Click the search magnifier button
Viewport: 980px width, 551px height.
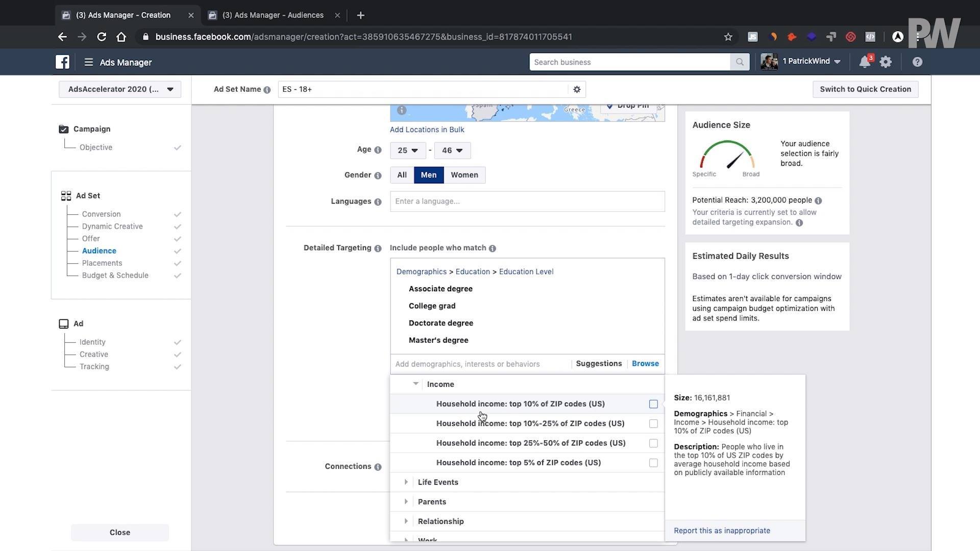pyautogui.click(x=740, y=62)
